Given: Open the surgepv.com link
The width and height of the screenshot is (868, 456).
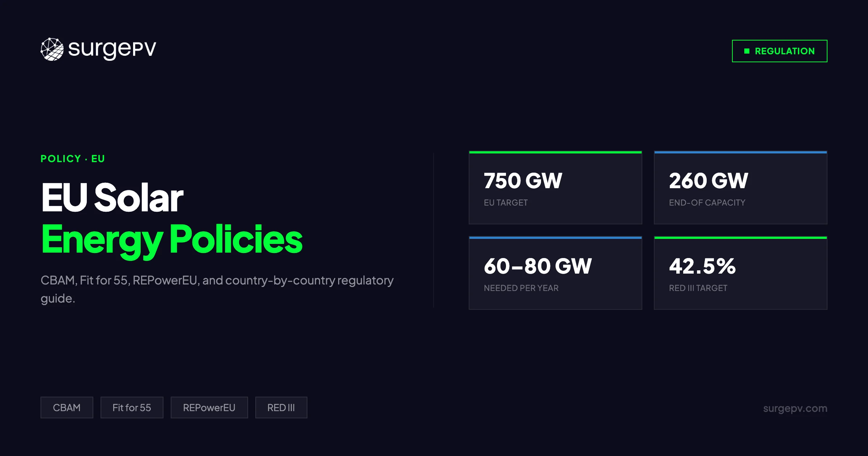Looking at the screenshot, I should tap(795, 408).
